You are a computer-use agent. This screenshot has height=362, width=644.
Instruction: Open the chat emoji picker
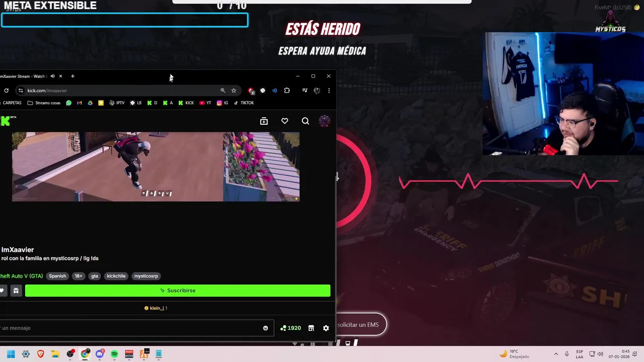tap(266, 328)
